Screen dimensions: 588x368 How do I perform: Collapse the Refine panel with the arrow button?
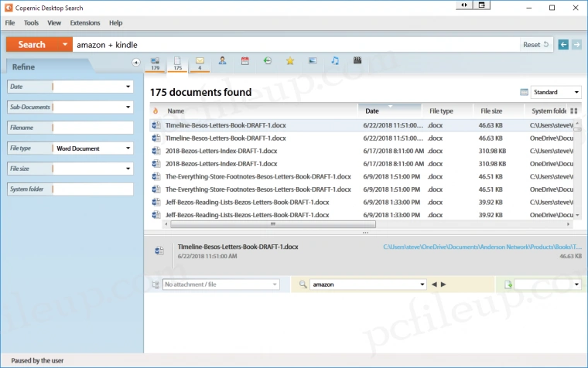pos(135,62)
